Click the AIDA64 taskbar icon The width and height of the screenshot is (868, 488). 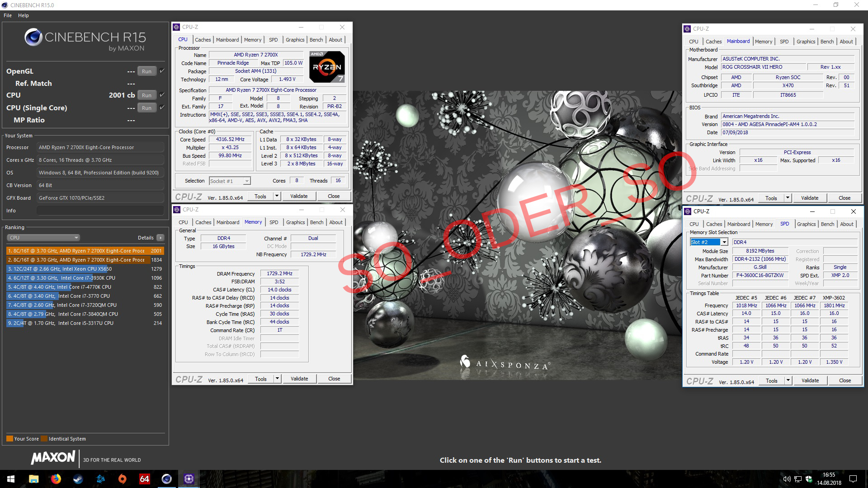click(144, 479)
